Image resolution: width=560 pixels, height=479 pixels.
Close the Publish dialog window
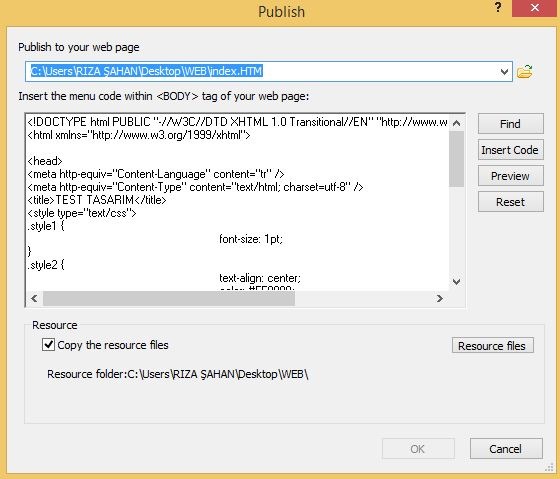tap(534, 8)
